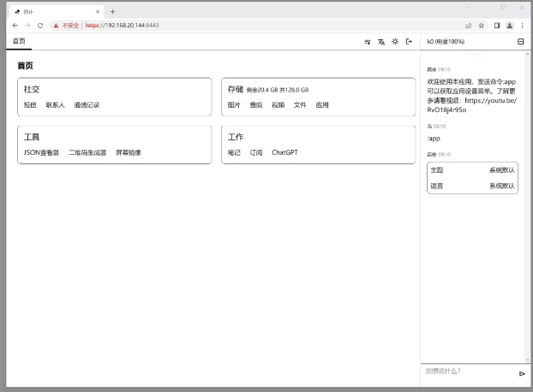Click the 不安全 security warning indicator
The height and width of the screenshot is (392, 533).
(66, 26)
